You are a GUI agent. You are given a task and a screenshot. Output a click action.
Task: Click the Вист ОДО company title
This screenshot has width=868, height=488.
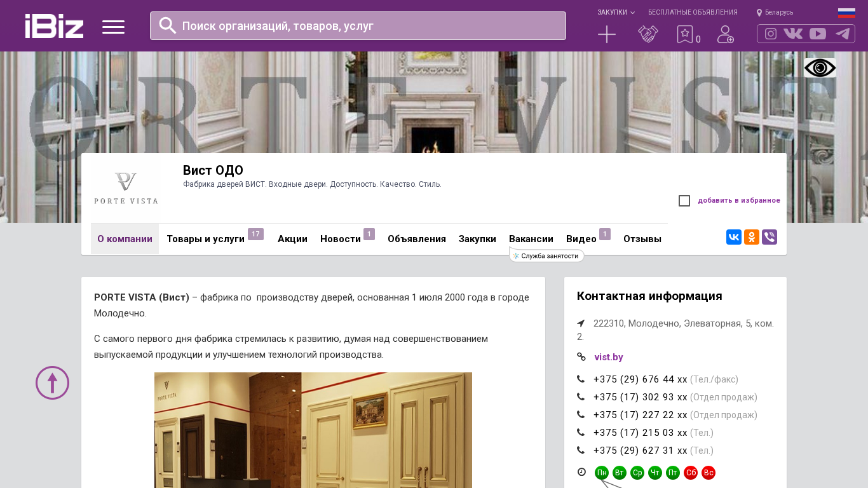[213, 170]
